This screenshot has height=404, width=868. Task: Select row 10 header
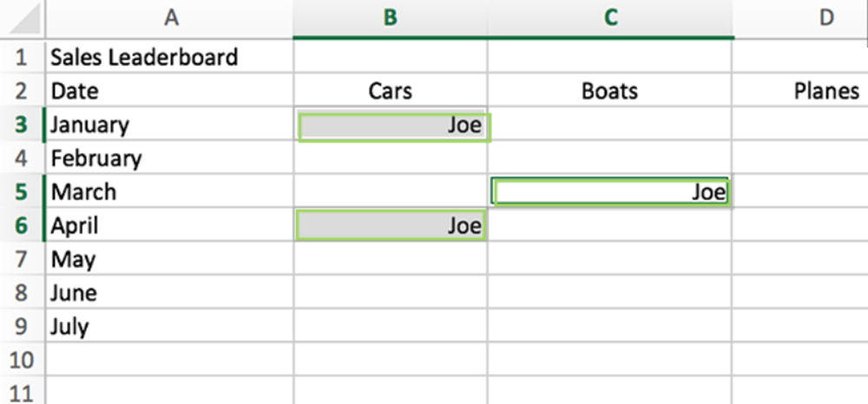pos(22,360)
